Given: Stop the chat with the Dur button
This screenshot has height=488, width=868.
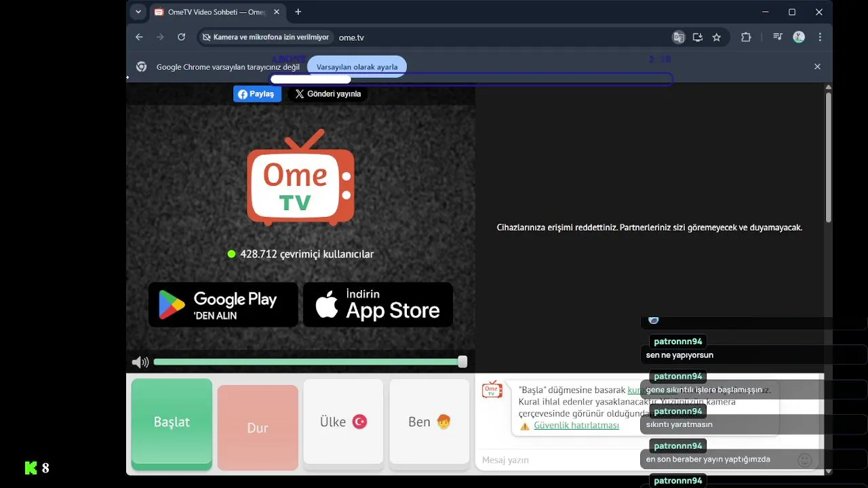Looking at the screenshot, I should 258,428.
